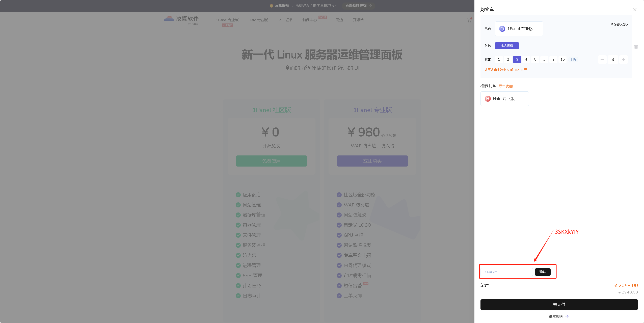Click the 网站防篡改 feature checkmark
The height and width of the screenshot is (323, 644).
(339, 215)
